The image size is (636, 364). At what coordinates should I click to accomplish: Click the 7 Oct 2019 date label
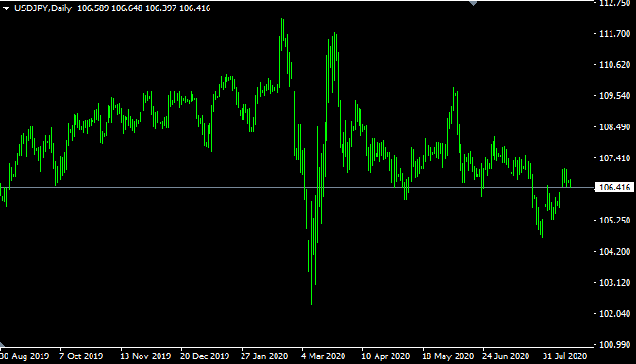point(81,356)
